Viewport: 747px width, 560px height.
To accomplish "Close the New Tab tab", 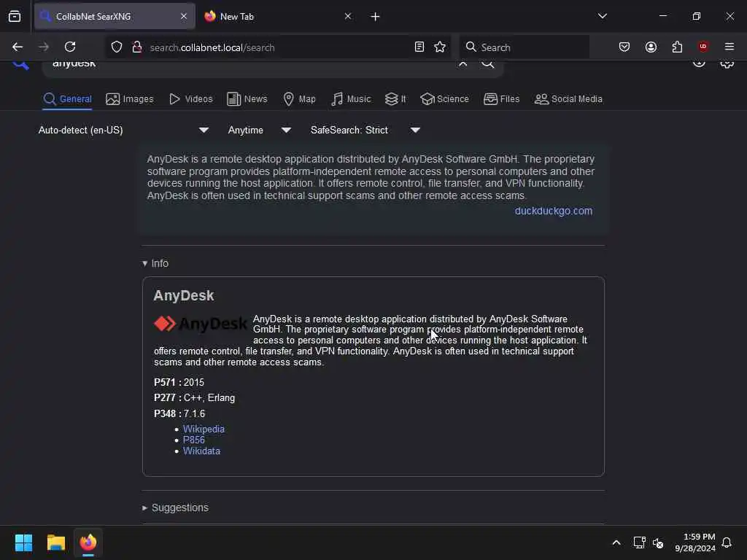I will 348,16.
